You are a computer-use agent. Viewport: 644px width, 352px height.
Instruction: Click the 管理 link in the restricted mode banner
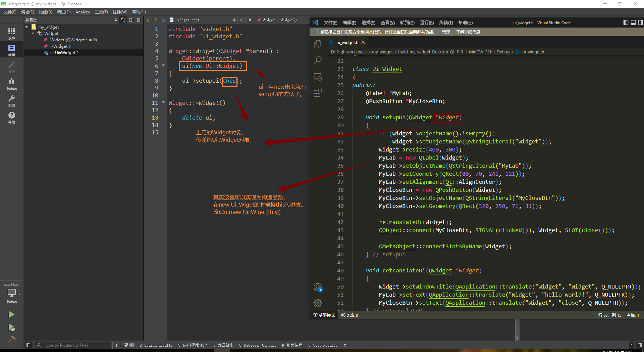point(446,32)
